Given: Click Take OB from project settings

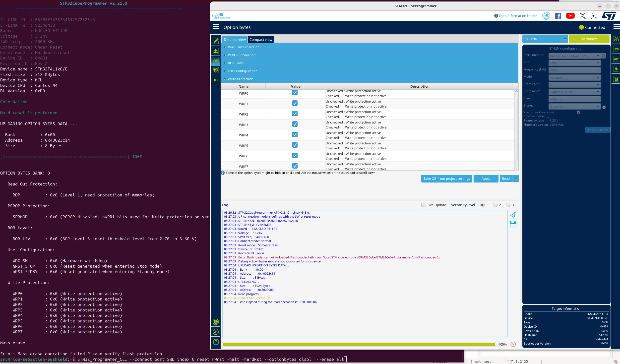Looking at the screenshot, I should click(x=447, y=179).
